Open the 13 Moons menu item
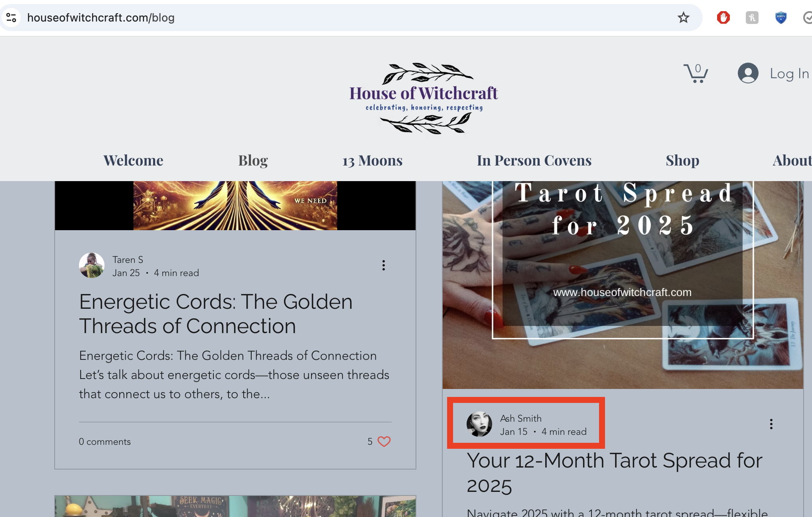This screenshot has height=517, width=812. pyautogui.click(x=372, y=160)
